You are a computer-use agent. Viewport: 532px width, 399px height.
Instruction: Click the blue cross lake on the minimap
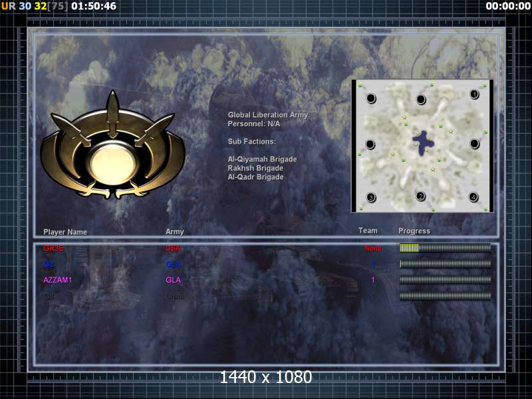point(422,142)
